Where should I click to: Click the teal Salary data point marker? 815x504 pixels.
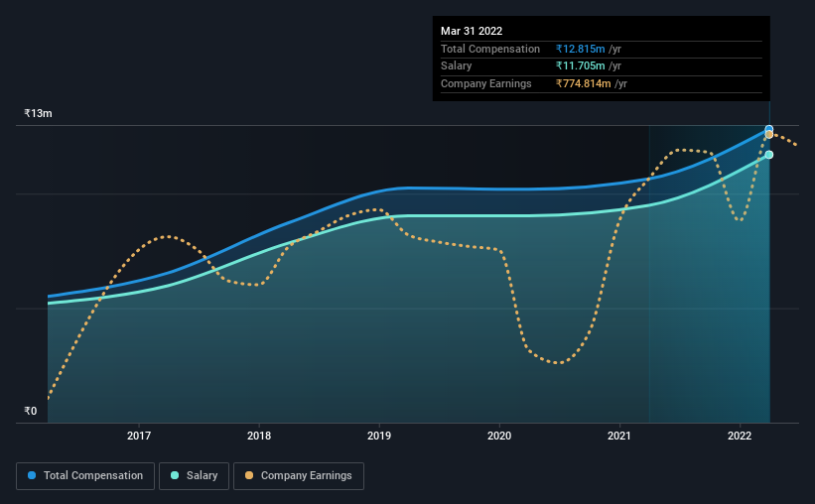(x=768, y=155)
